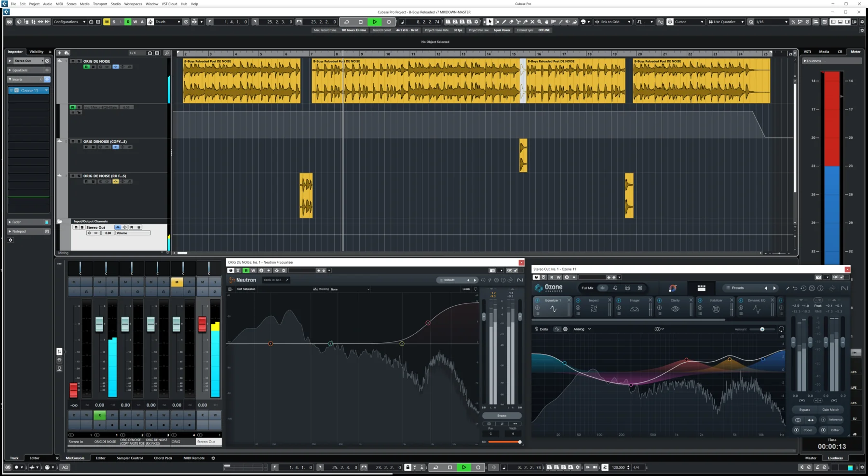Toggle Cycle loop in top transport bar

point(346,22)
